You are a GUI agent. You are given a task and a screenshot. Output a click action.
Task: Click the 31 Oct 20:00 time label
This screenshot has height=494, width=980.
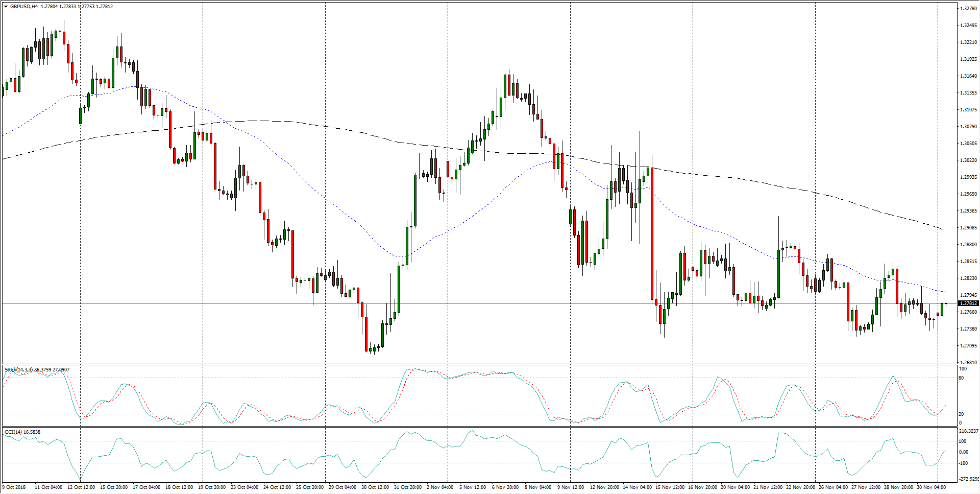pyautogui.click(x=408, y=487)
